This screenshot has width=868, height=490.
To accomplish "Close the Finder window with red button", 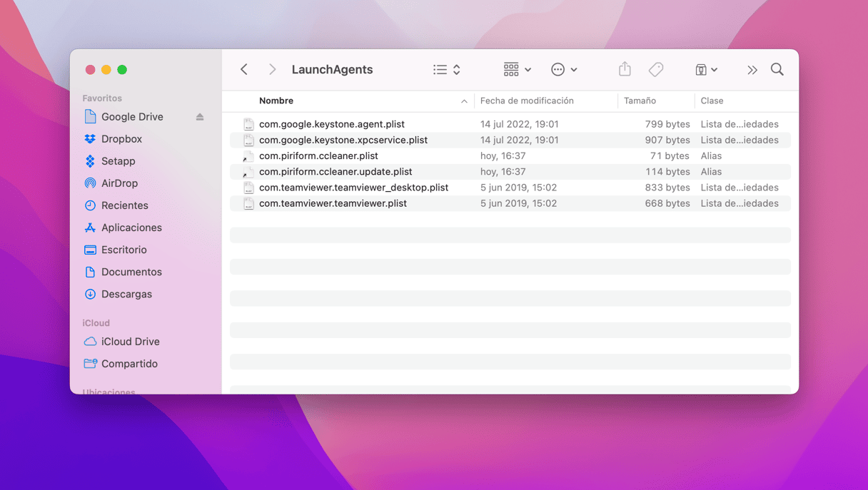I will pyautogui.click(x=90, y=70).
